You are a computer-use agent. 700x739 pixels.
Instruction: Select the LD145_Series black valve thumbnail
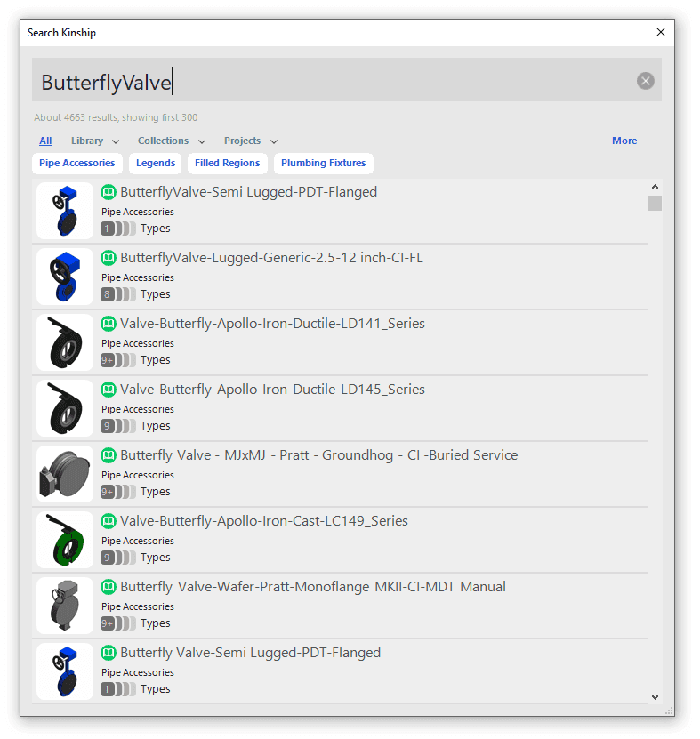(65, 408)
